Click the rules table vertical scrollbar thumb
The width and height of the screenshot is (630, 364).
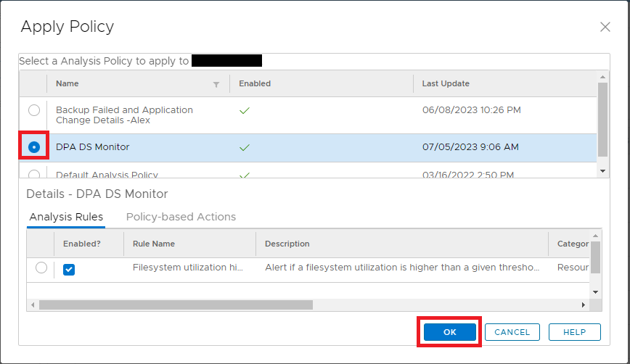pos(595,257)
